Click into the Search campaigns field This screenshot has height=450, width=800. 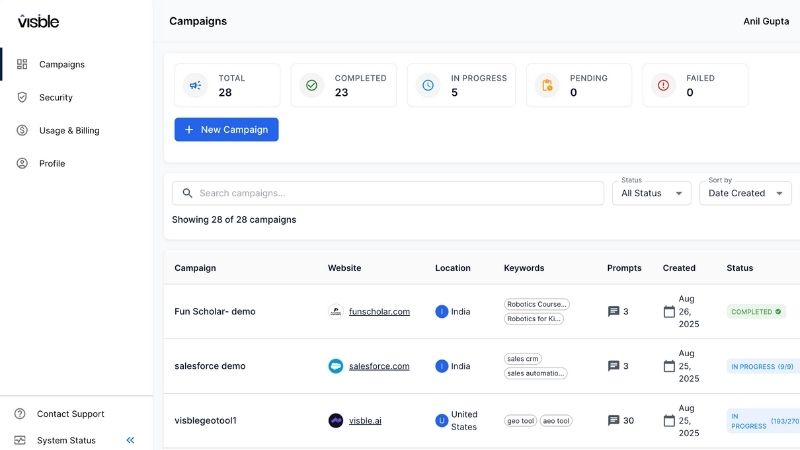click(388, 193)
